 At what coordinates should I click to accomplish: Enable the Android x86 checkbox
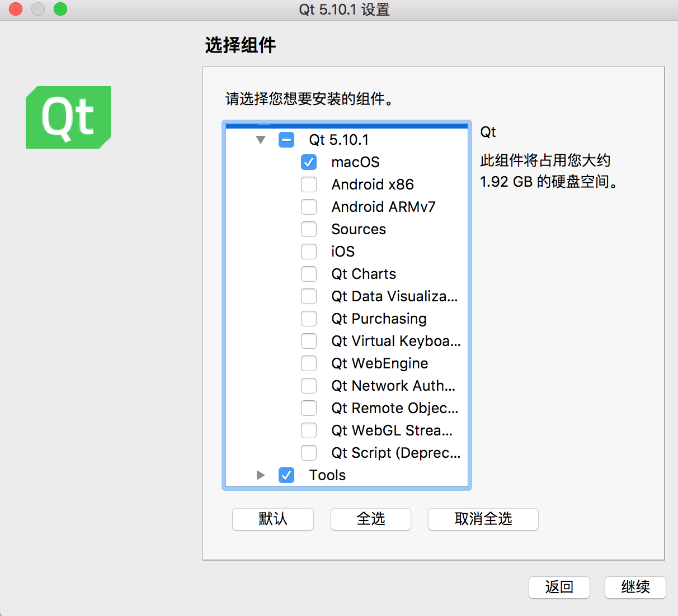(x=309, y=184)
